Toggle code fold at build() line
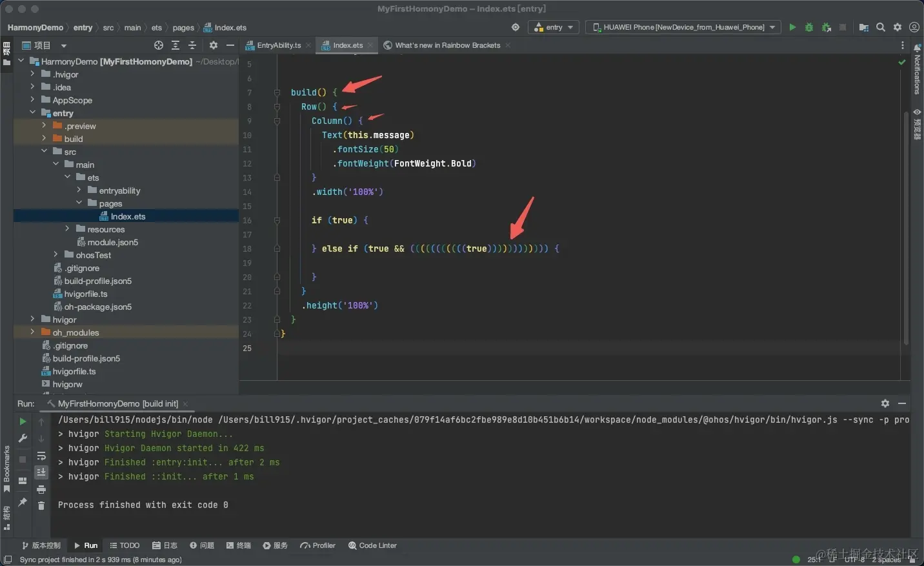This screenshot has height=566, width=924. tap(277, 92)
